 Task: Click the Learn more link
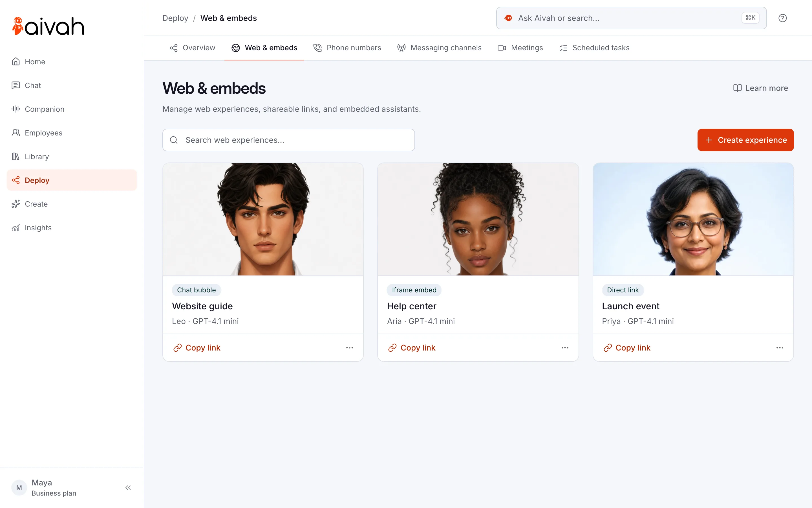tap(760, 88)
